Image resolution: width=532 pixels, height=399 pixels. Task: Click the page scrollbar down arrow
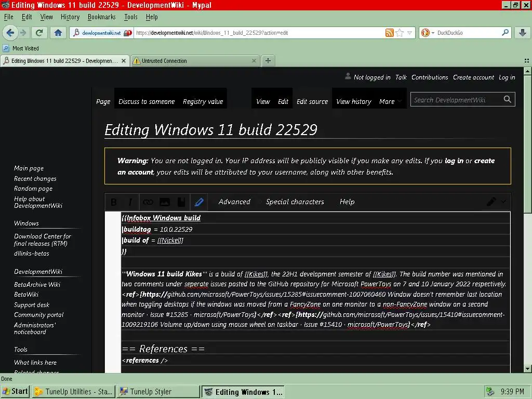click(x=527, y=369)
